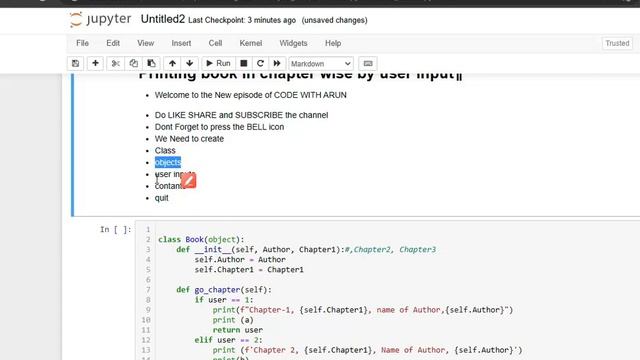The height and width of the screenshot is (360, 640).
Task: Click 'We Need to create' bullet
Action: coord(189,139)
